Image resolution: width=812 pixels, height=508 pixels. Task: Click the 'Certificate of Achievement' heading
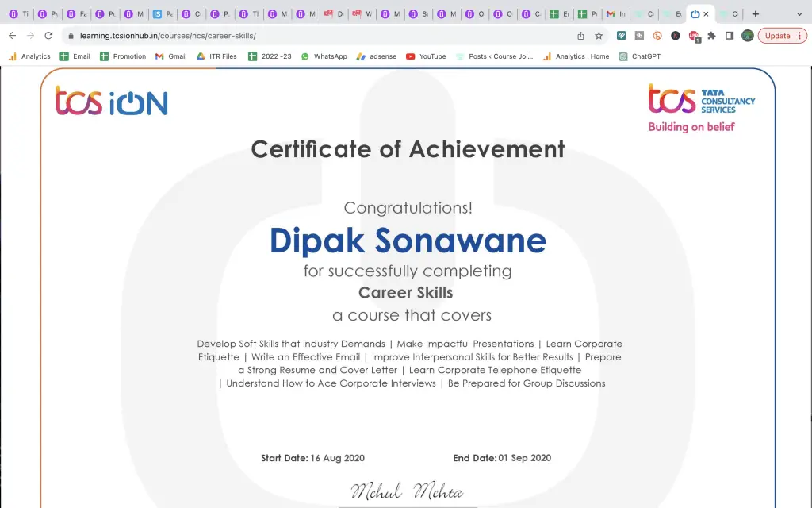click(x=408, y=149)
